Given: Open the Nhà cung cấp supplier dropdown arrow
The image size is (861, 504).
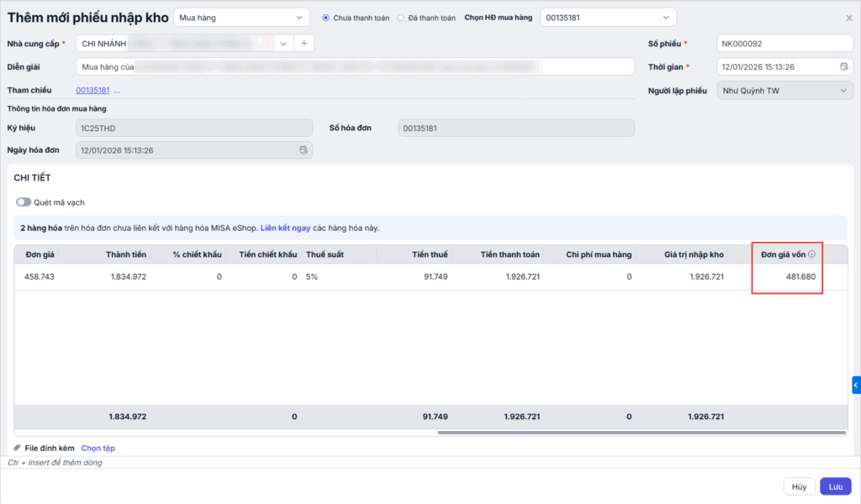Looking at the screenshot, I should tap(283, 43).
